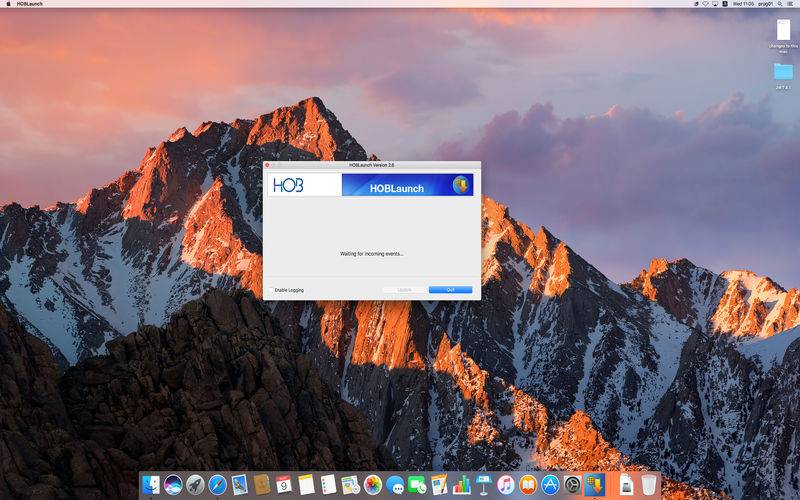Open Reminders list icon in Dock
Screen dimensions: 800x500
click(x=328, y=485)
